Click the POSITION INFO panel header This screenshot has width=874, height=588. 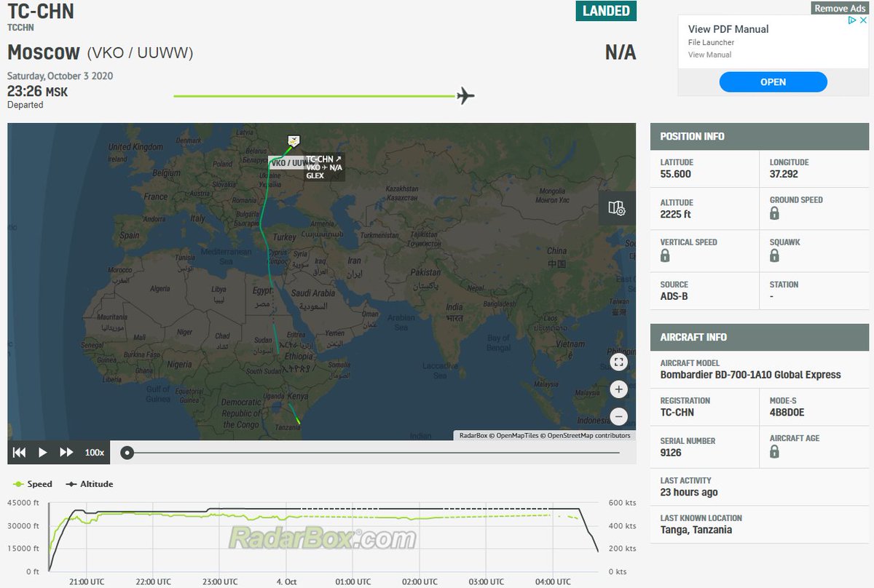[x=760, y=136]
